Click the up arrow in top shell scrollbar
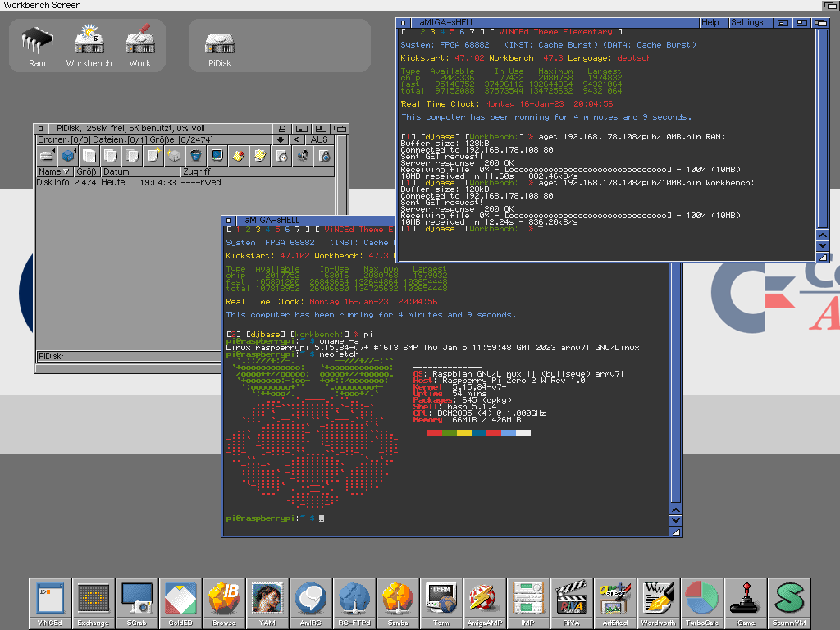Viewport: 840px width, 630px height. 823,235
